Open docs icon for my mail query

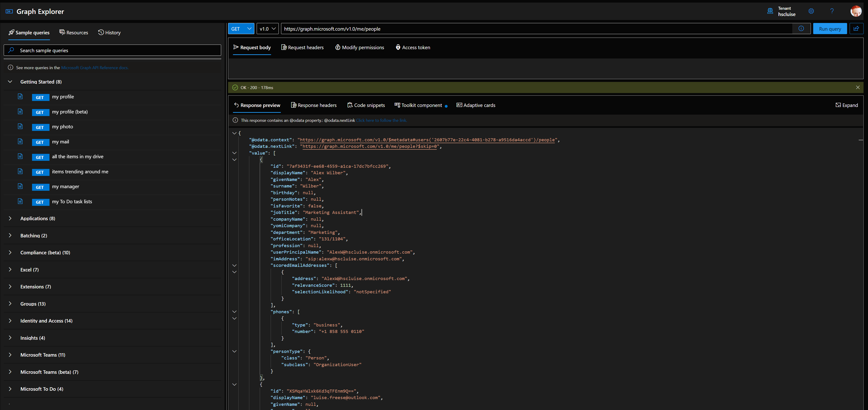[x=20, y=141]
